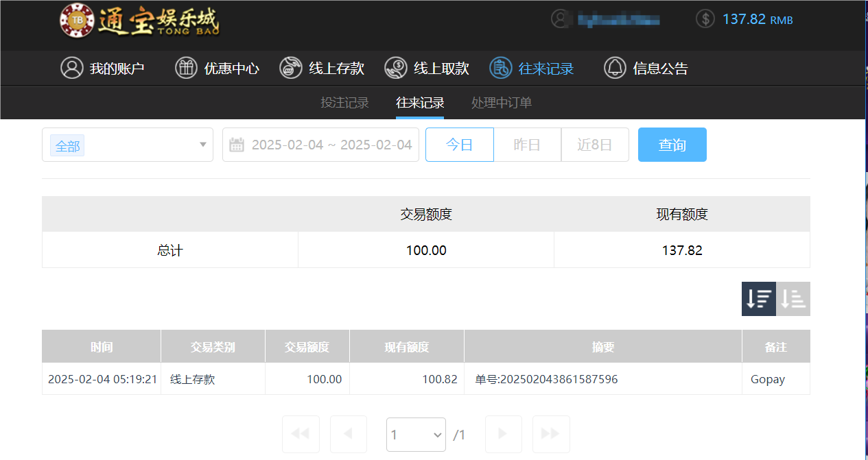Click the 查询 search button
Viewport: 868px width, 460px height.
coord(672,145)
